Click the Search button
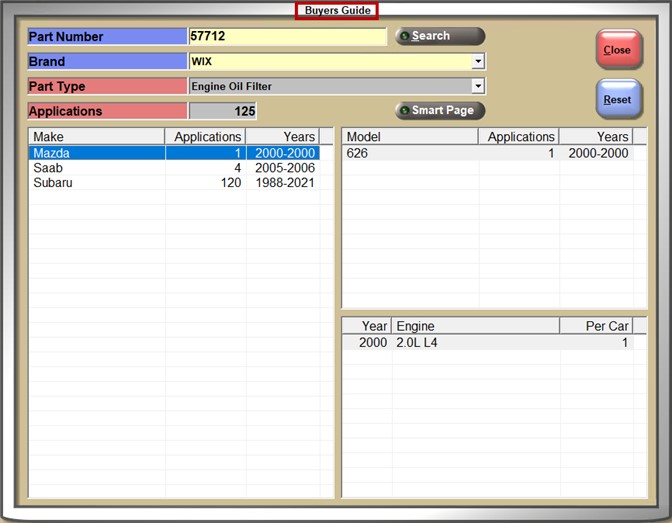The image size is (672, 523). pos(440,36)
